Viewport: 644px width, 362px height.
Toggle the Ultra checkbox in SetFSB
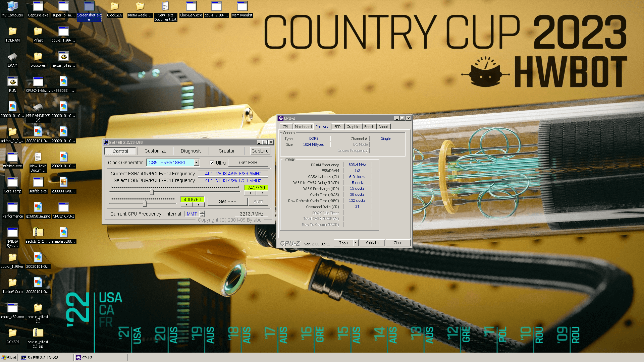pos(212,163)
